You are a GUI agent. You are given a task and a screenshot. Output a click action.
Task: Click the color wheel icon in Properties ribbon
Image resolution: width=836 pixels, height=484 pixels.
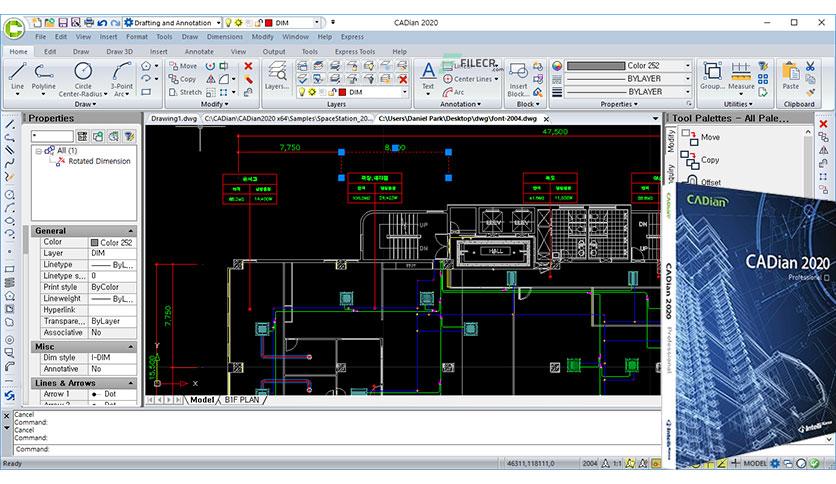point(557,66)
